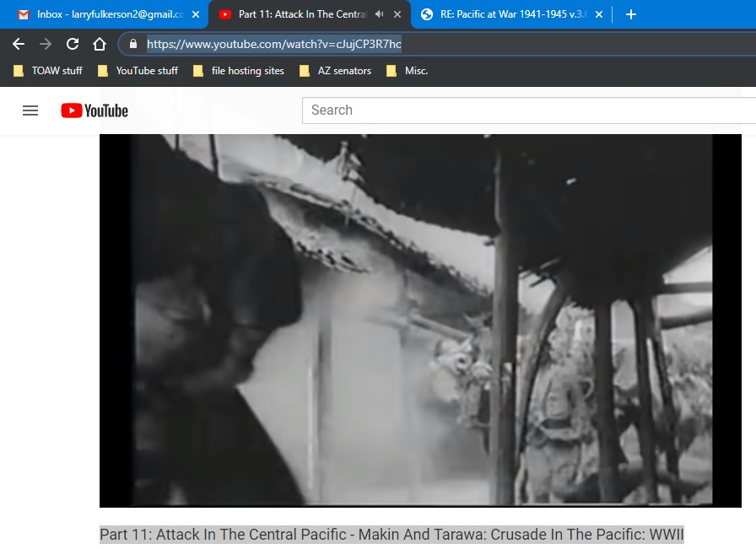Open the TOAW stuff bookmark folder

(48, 71)
